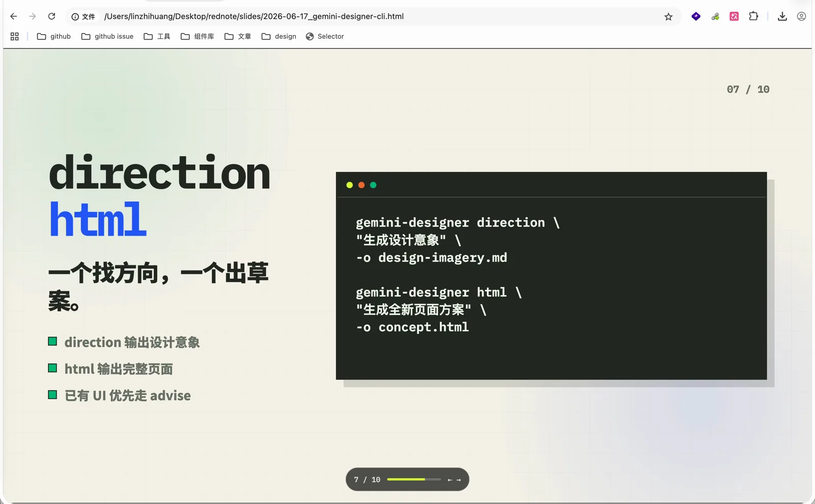The width and height of the screenshot is (815, 504).
Task: Open the site info icon beside 文件
Action: [75, 17]
